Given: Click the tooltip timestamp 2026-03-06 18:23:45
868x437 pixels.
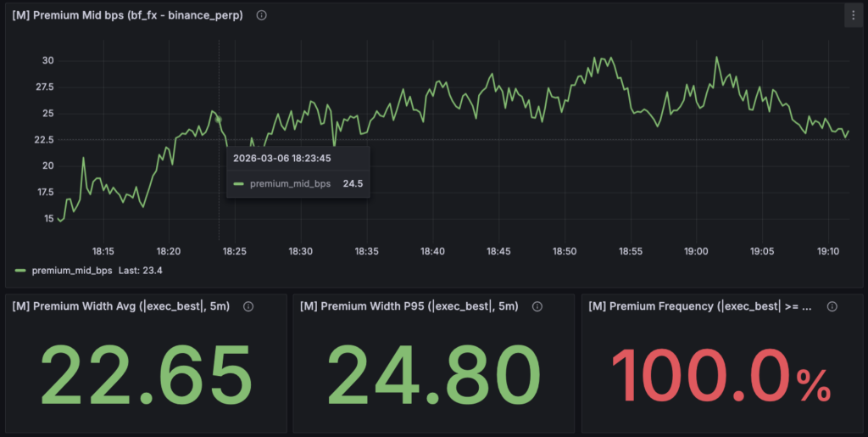Looking at the screenshot, I should point(281,158).
